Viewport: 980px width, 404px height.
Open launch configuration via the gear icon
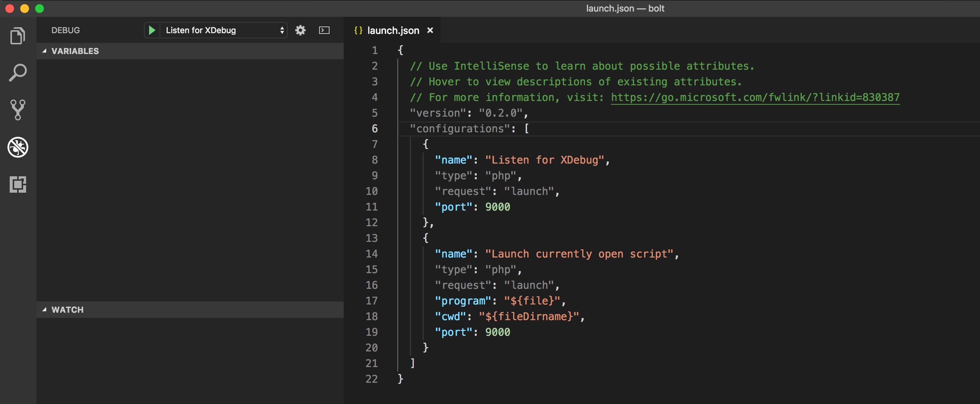(x=300, y=30)
